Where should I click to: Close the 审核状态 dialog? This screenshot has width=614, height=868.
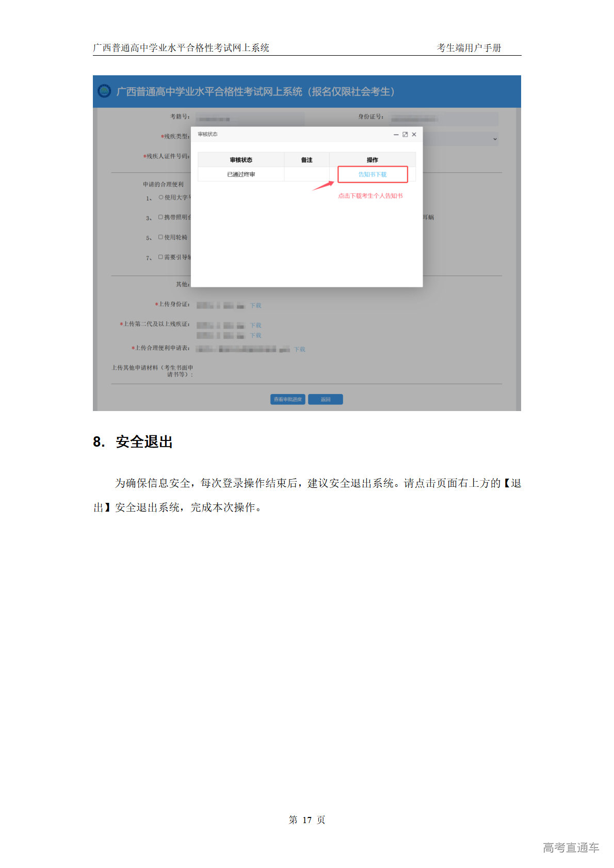pyautogui.click(x=414, y=135)
